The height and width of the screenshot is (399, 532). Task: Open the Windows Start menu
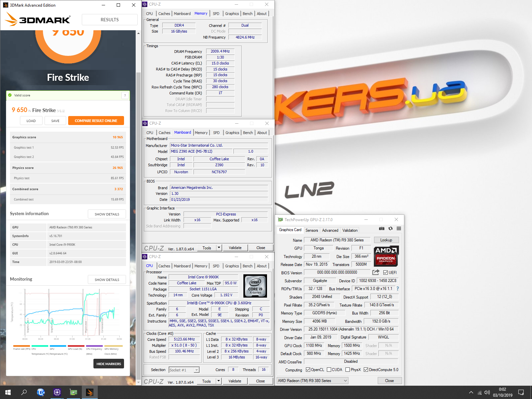pos(8,392)
